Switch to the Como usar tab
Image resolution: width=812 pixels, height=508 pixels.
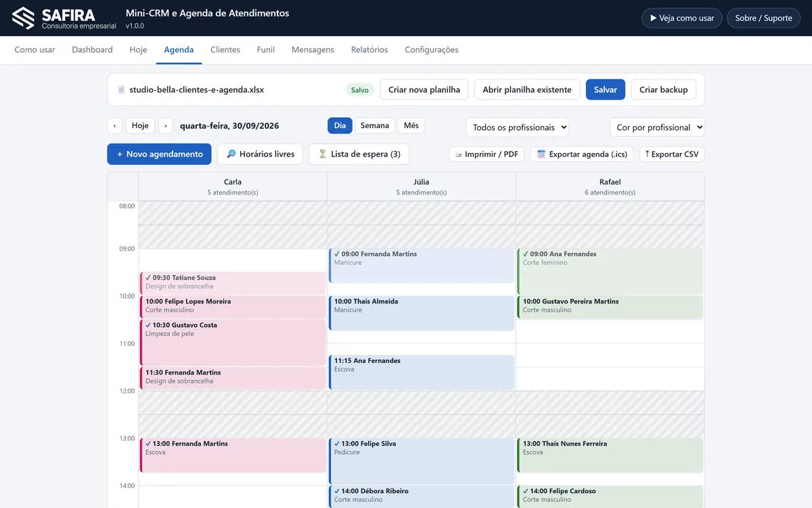pos(35,49)
